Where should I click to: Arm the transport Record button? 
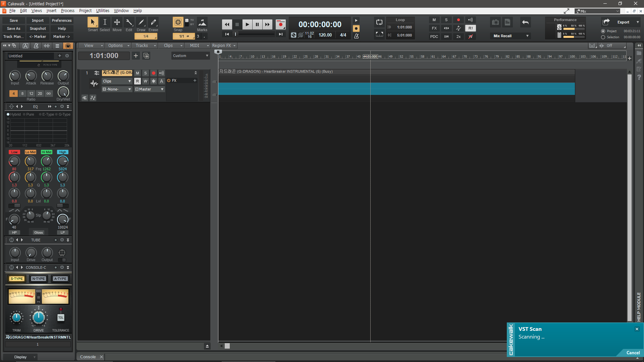[x=280, y=24]
